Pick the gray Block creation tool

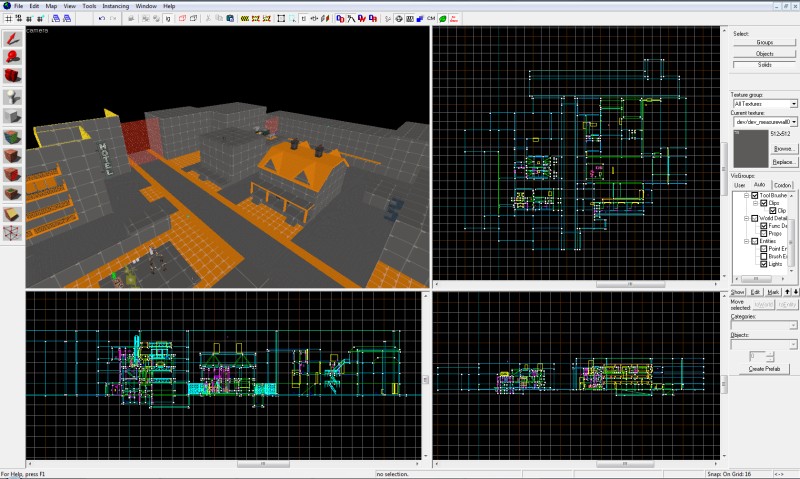(x=12, y=116)
